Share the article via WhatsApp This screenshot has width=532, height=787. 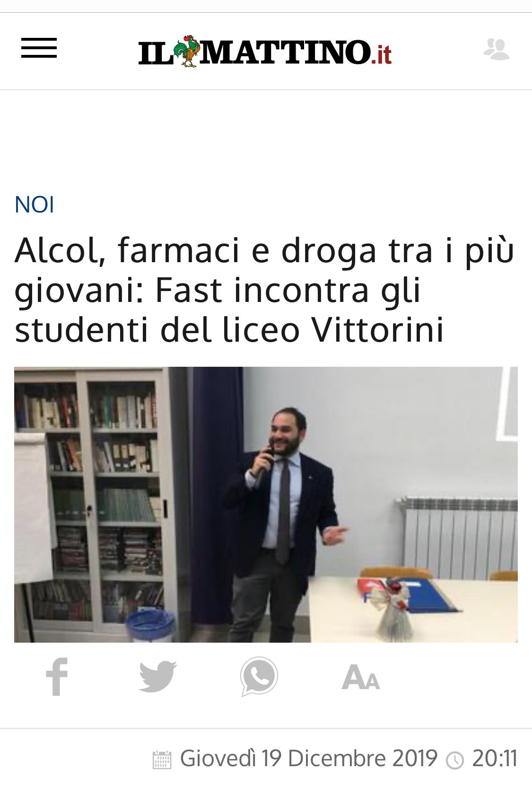tap(259, 676)
